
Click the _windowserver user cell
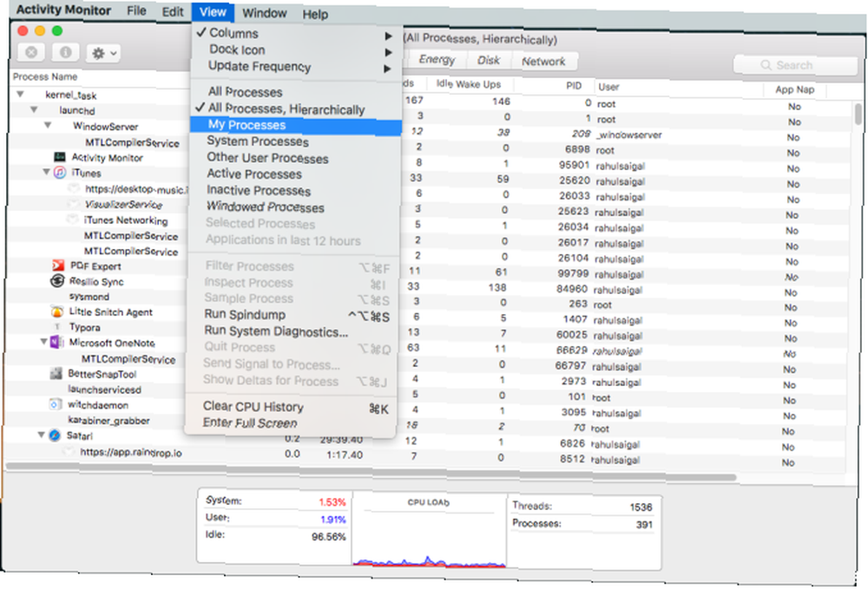click(x=628, y=135)
